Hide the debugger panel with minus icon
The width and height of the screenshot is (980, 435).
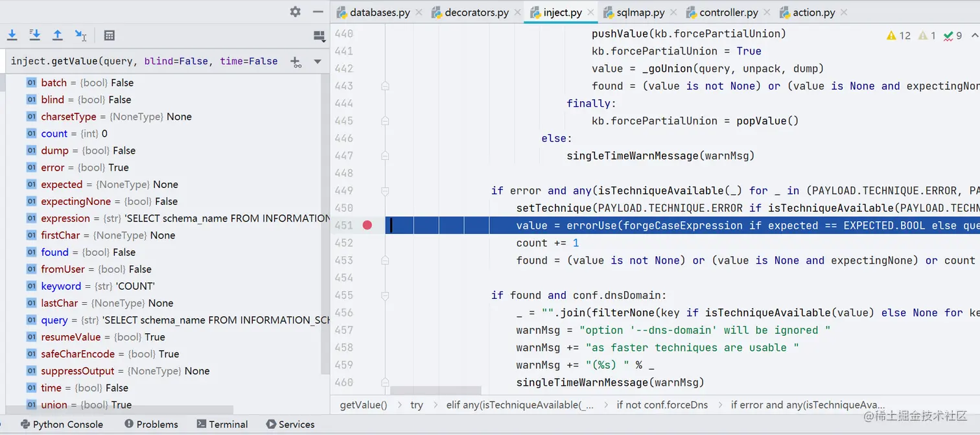coord(318,11)
